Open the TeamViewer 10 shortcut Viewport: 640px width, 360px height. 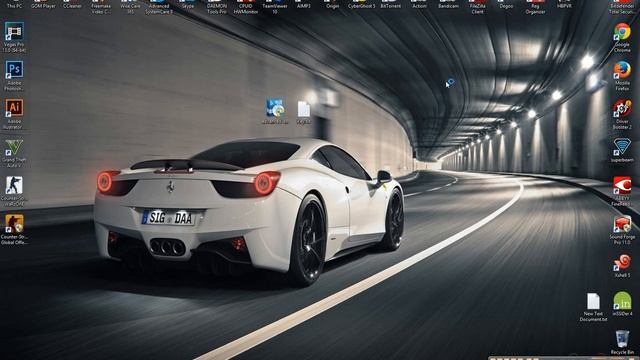coord(275,7)
